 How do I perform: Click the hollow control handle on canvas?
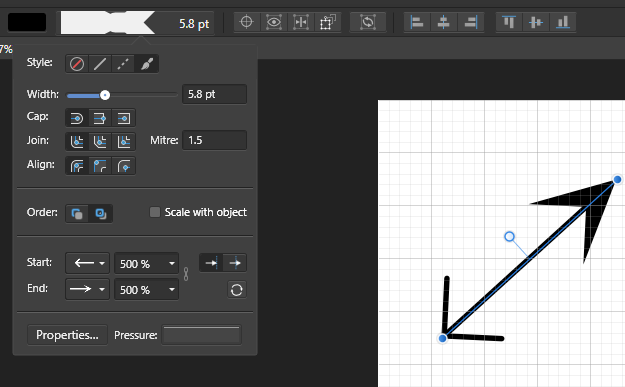coord(509,237)
